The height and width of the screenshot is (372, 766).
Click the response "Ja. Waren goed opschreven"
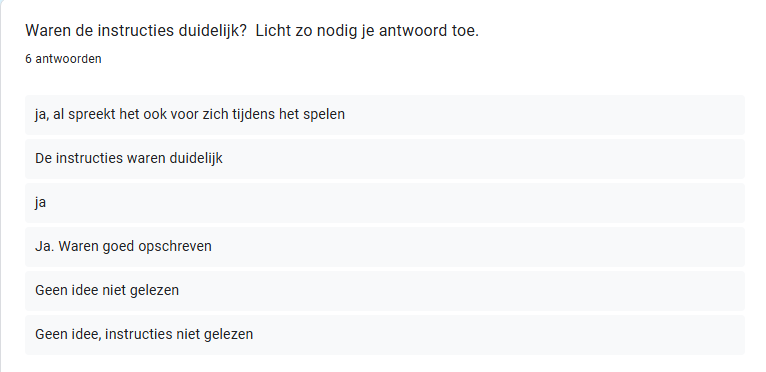pos(385,246)
